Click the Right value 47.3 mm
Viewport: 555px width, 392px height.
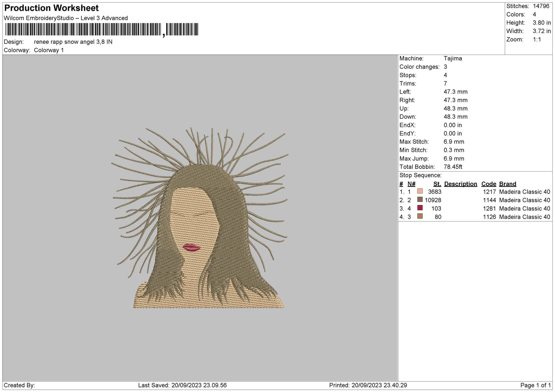[456, 100]
